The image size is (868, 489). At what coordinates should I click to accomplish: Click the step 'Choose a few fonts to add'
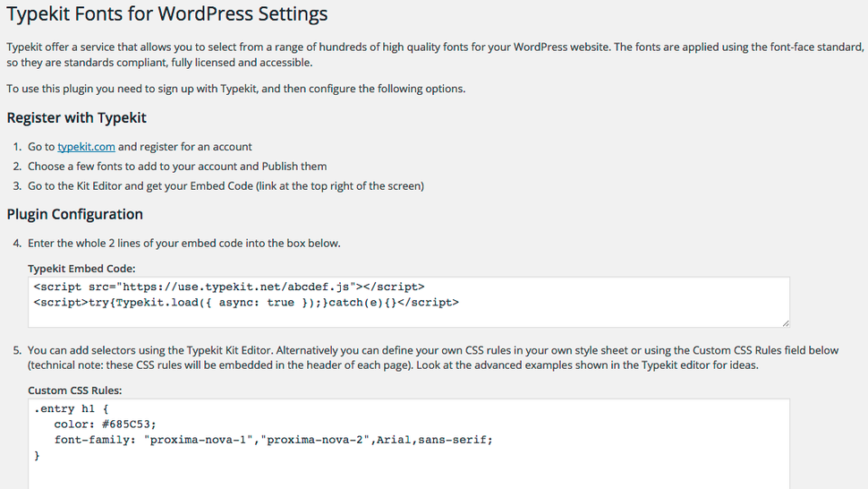177,167
